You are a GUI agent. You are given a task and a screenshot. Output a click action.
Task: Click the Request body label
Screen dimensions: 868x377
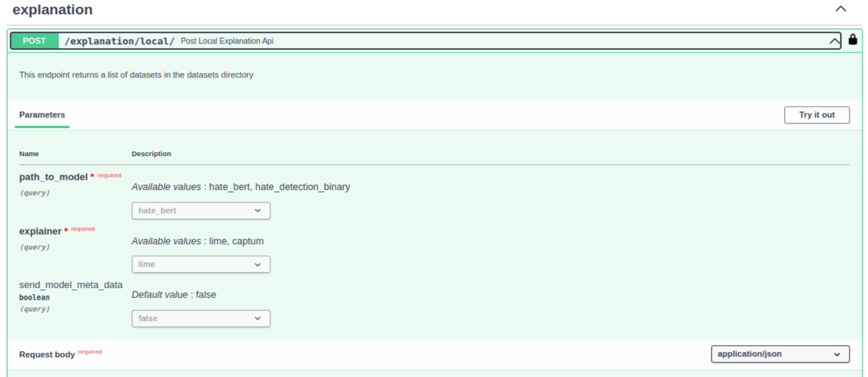(x=47, y=354)
